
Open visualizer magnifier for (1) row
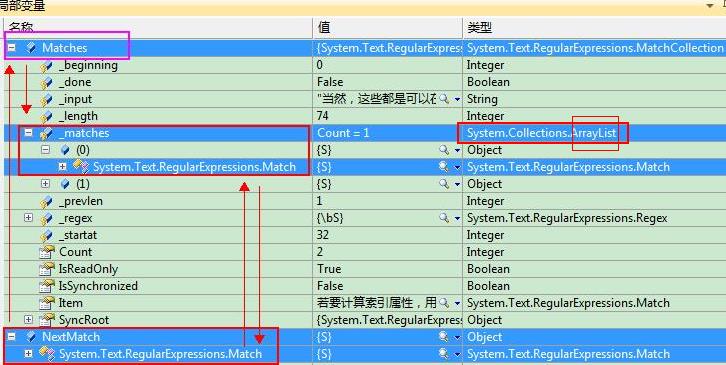coord(444,184)
